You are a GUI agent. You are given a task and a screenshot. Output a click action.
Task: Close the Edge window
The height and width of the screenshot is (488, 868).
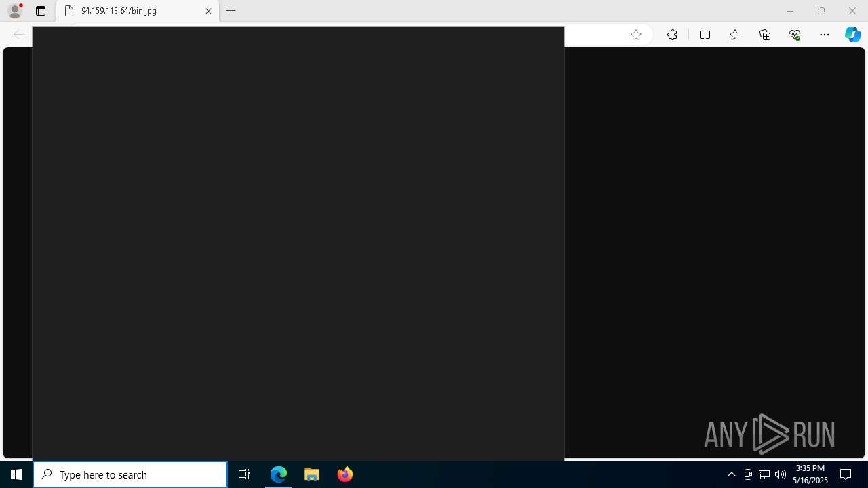tap(852, 11)
